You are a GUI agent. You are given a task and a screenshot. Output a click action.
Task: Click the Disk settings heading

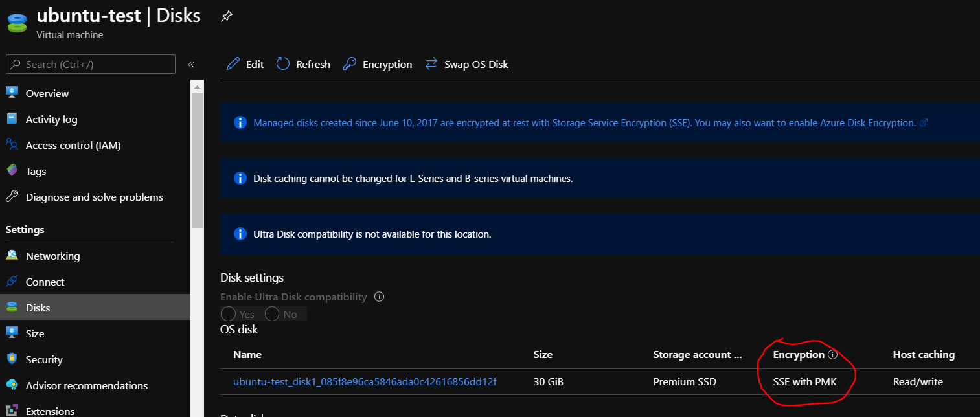(x=252, y=278)
